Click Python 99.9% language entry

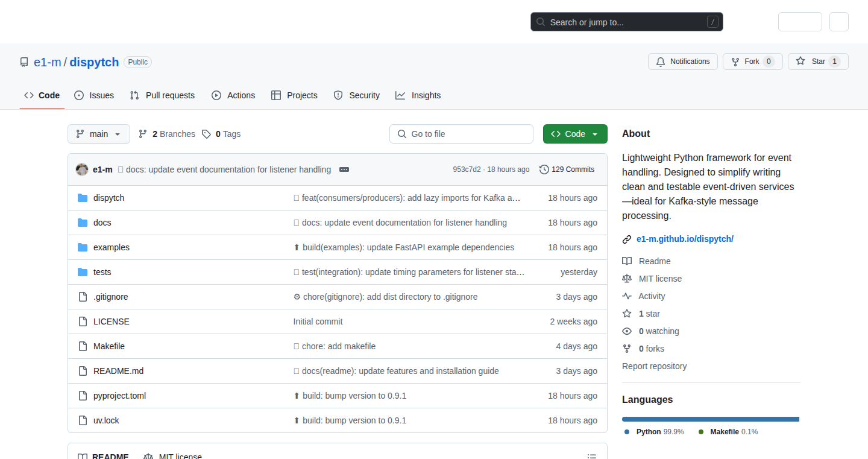654,432
